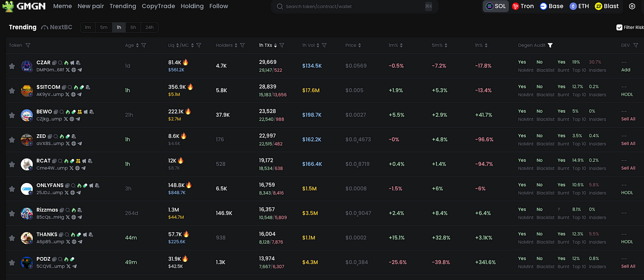Star the PODZ token row
This screenshot has width=644, height=280.
coord(11,263)
